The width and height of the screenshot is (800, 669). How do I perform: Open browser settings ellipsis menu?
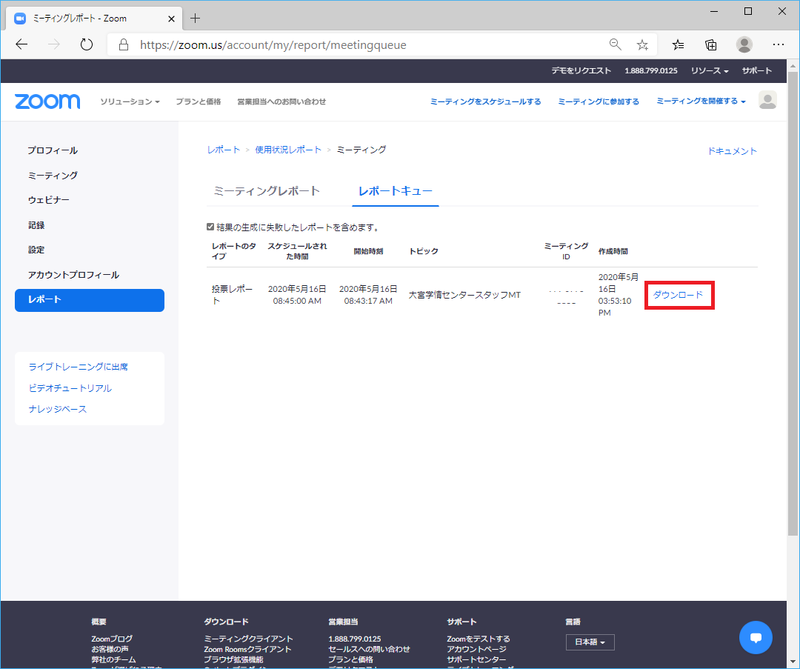coord(779,45)
